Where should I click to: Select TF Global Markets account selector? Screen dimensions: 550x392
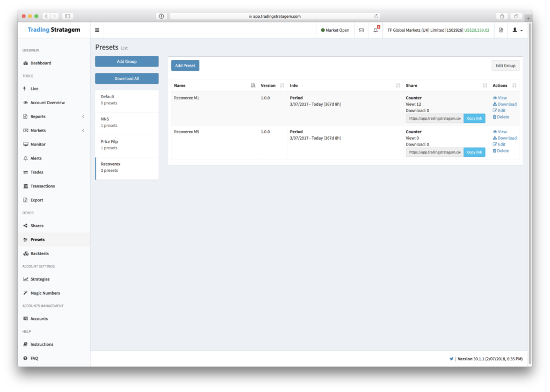(438, 30)
